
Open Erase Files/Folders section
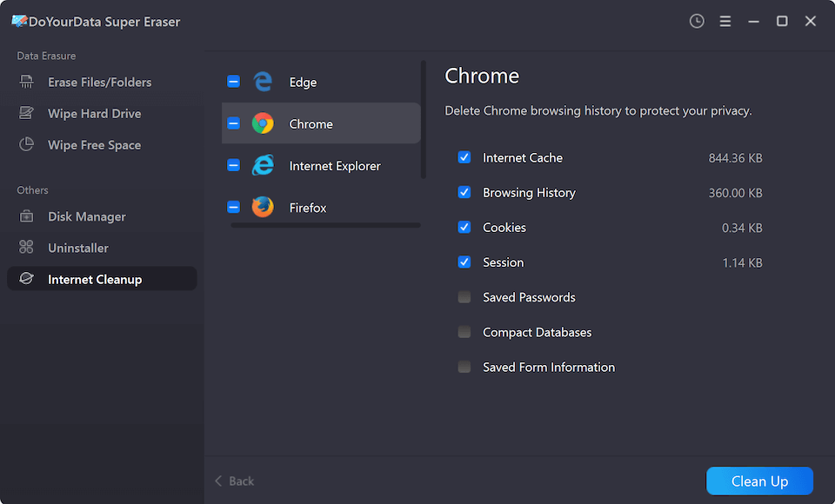99,83
